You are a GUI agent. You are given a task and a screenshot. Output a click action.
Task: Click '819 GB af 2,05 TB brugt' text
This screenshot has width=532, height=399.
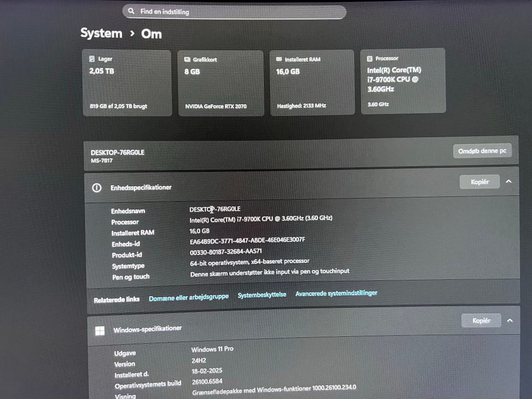119,106
